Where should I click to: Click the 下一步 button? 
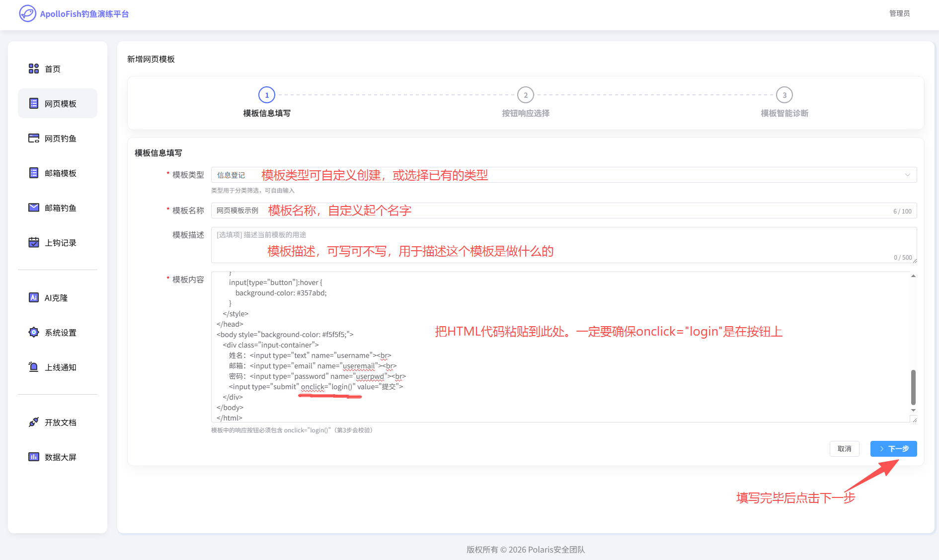click(893, 448)
